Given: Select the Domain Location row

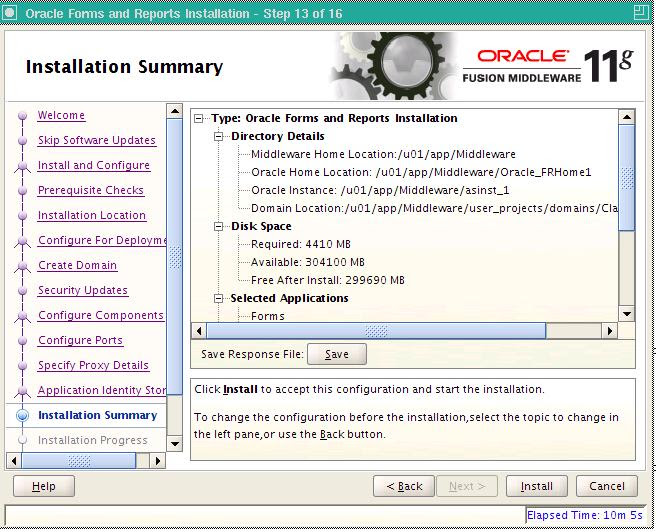Looking at the screenshot, I should point(434,208).
